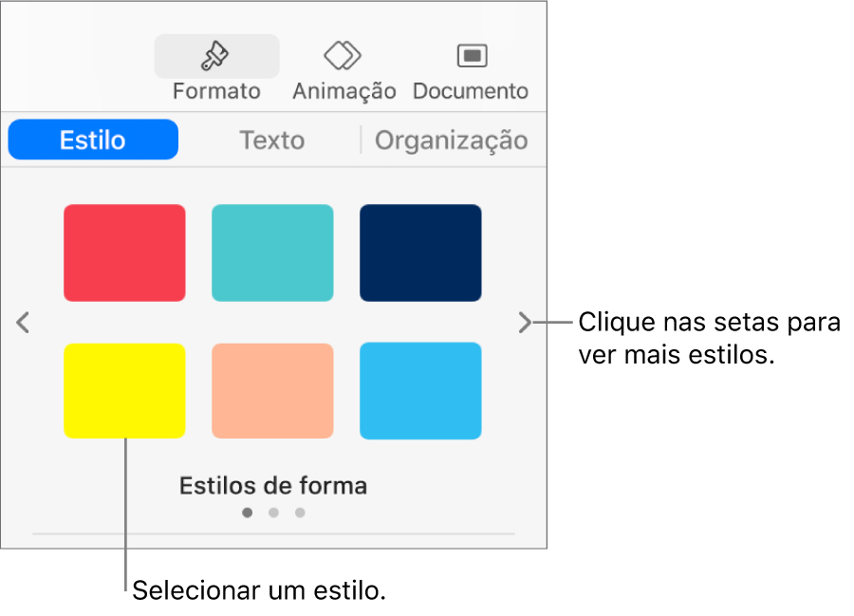The image size is (854, 616).
Task: Click the Animação diamond icon
Action: pyautogui.click(x=343, y=57)
